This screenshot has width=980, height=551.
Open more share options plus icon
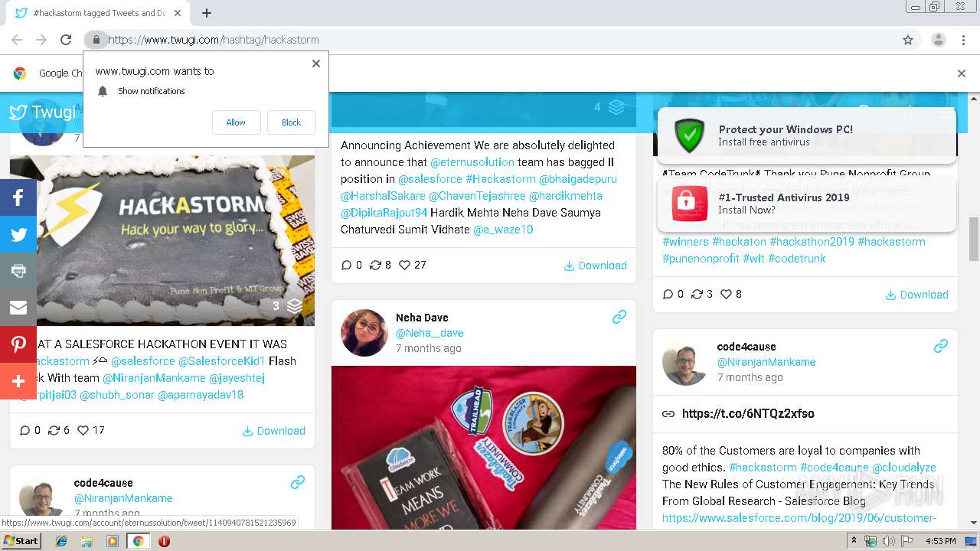18,381
